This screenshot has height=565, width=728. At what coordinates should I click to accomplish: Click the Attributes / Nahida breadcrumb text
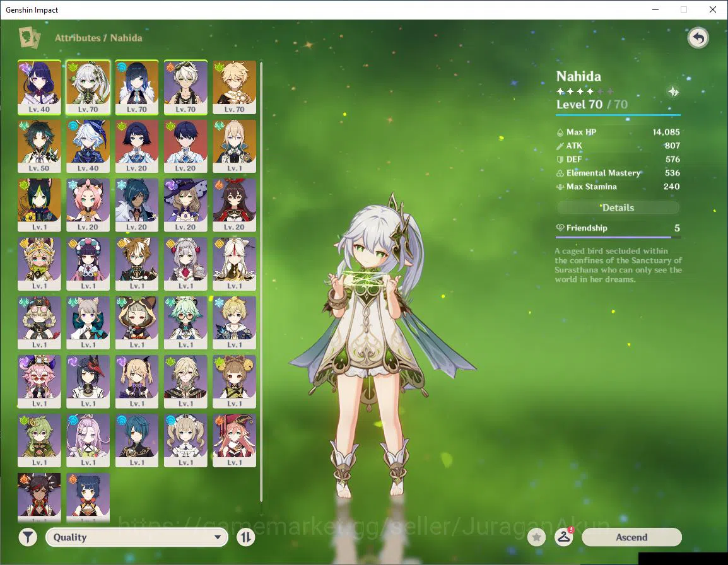click(98, 38)
